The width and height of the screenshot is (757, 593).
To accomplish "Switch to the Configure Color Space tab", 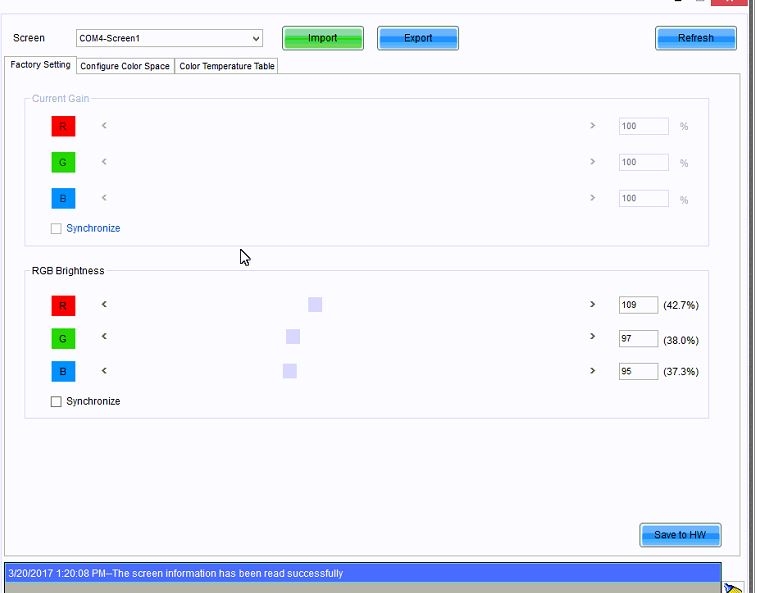I will pyautogui.click(x=125, y=66).
